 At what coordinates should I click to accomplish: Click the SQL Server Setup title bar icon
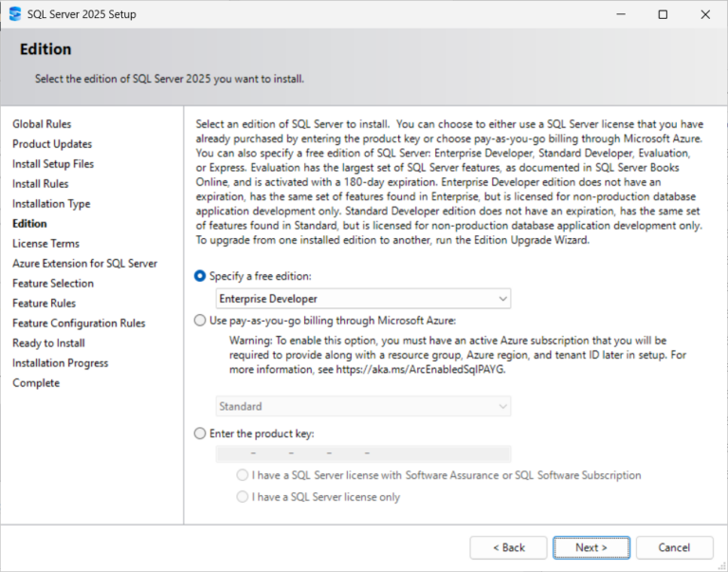pyautogui.click(x=15, y=14)
